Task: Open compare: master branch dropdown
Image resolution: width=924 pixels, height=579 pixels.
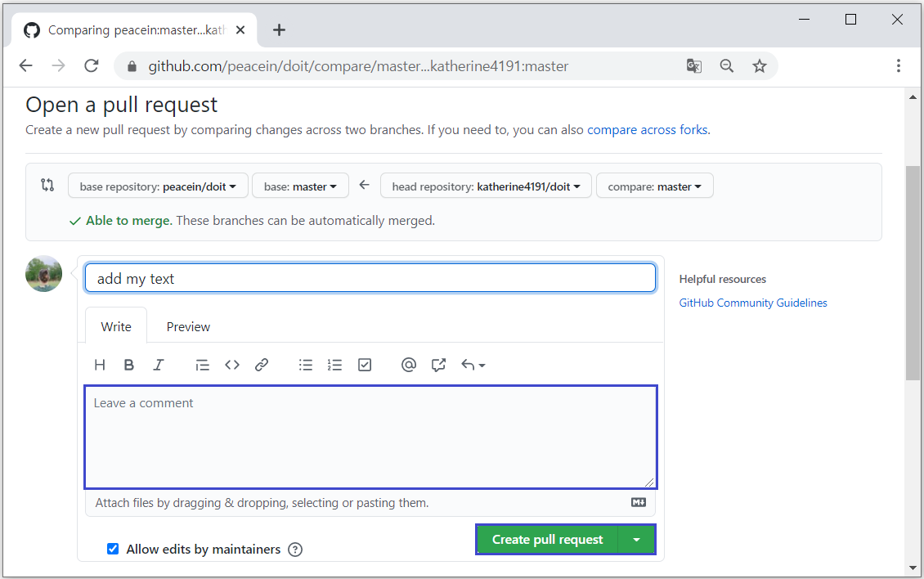Action: point(655,186)
